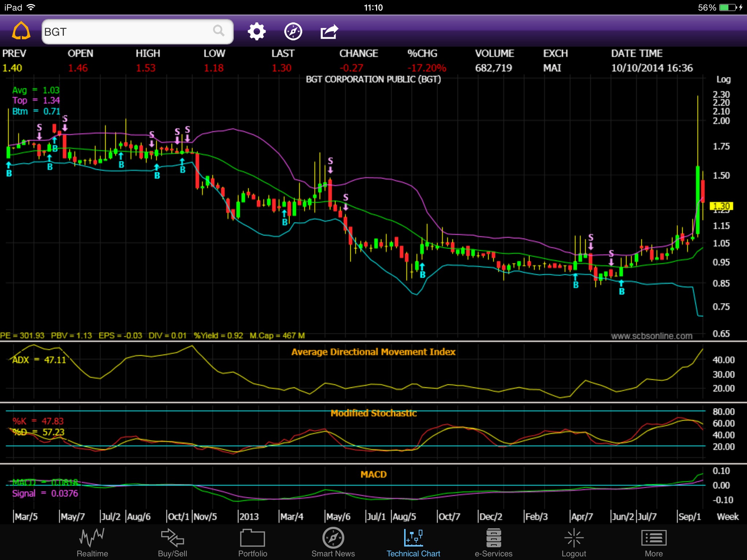Viewport: 747px width, 560px height.
Task: Tap the yellow 1.30 price marker
Action: 721,206
